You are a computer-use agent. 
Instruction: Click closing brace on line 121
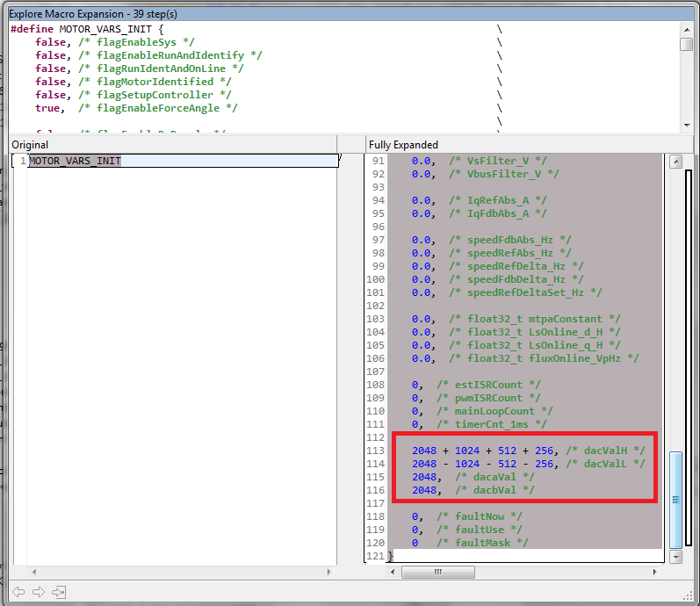coord(390,557)
